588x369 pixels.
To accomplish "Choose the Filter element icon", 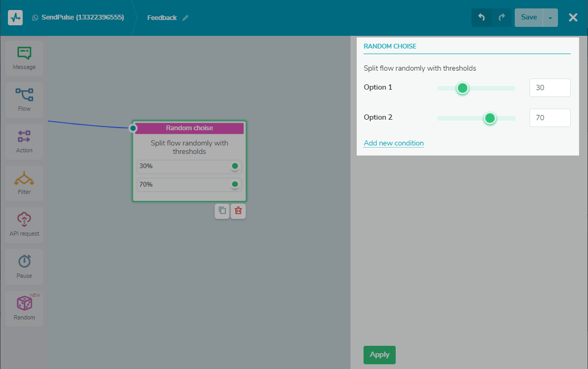I will 24,183.
